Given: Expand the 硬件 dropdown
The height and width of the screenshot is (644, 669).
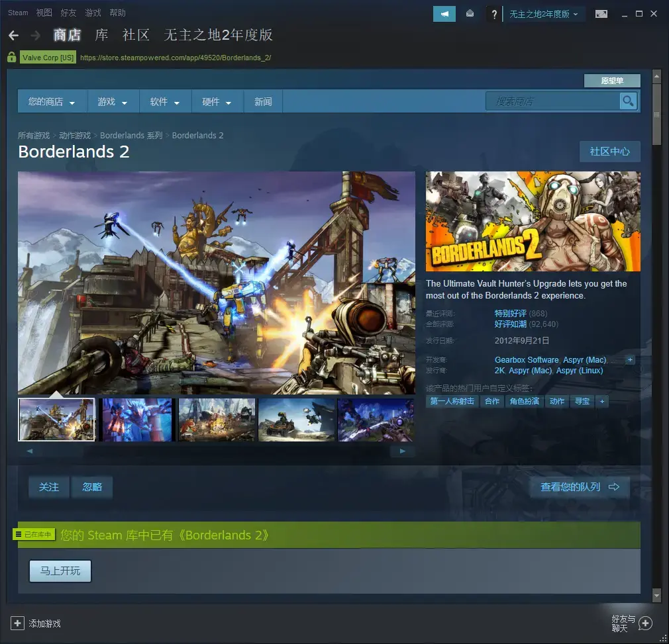Looking at the screenshot, I should [217, 101].
